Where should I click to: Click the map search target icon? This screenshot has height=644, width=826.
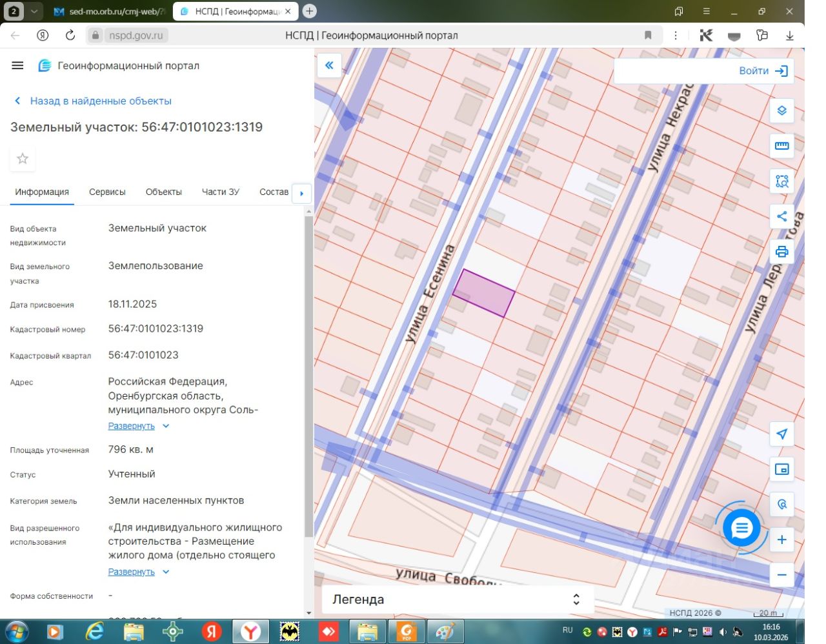(781, 504)
